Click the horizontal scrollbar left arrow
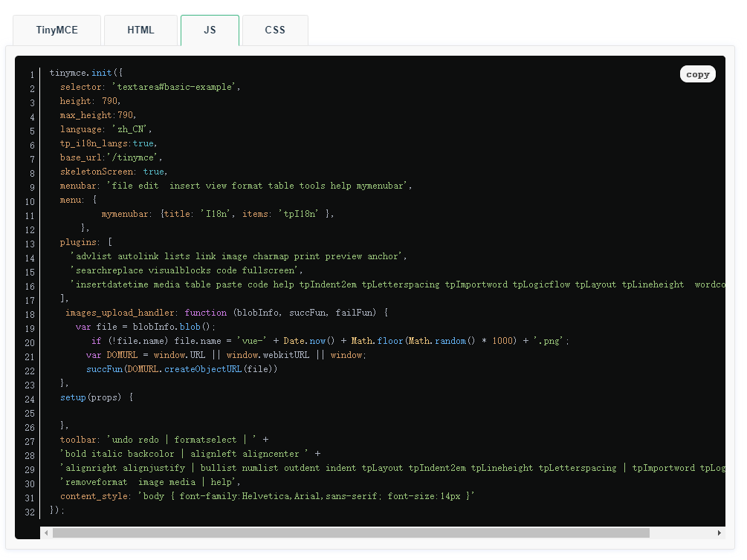The height and width of the screenshot is (560, 747). click(46, 533)
